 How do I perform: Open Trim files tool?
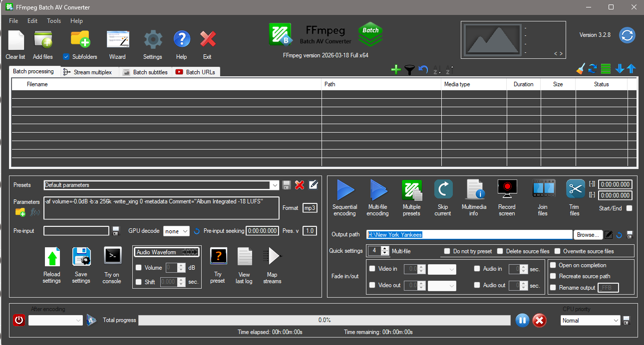coord(575,189)
